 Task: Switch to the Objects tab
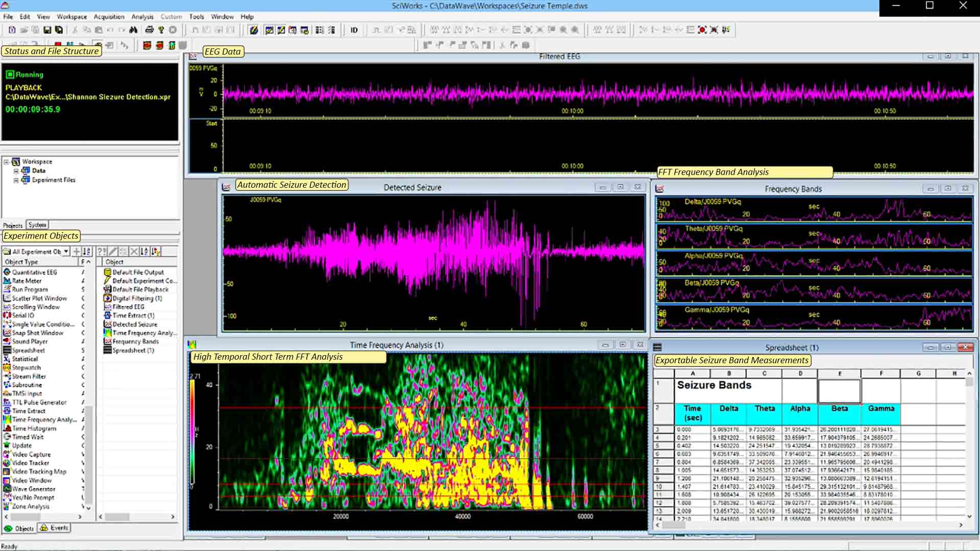pos(19,529)
